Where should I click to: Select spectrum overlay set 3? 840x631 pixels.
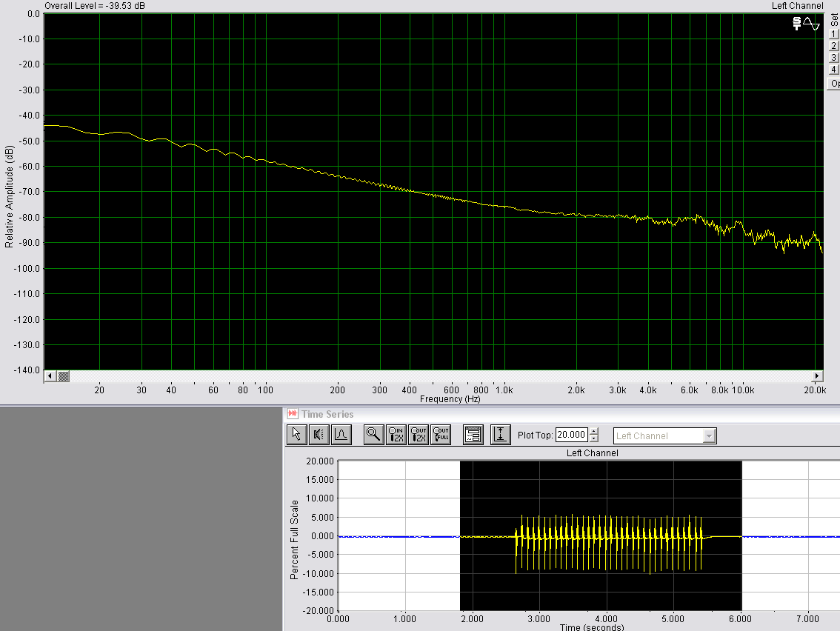coord(833,58)
